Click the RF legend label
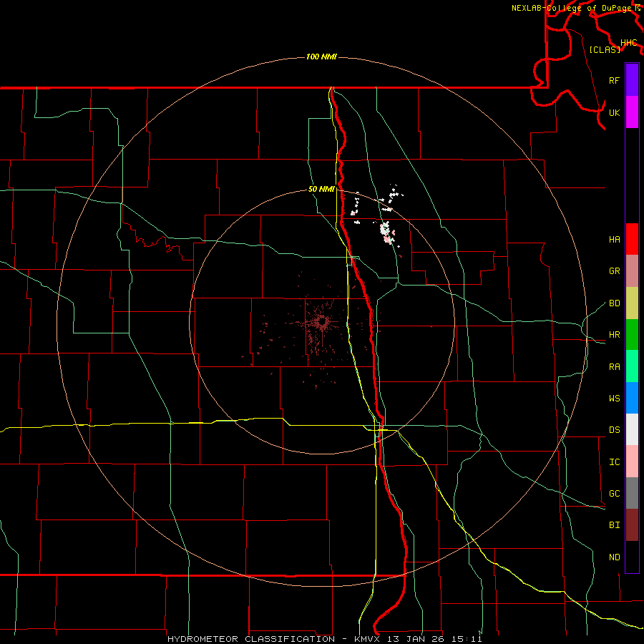 coord(614,80)
